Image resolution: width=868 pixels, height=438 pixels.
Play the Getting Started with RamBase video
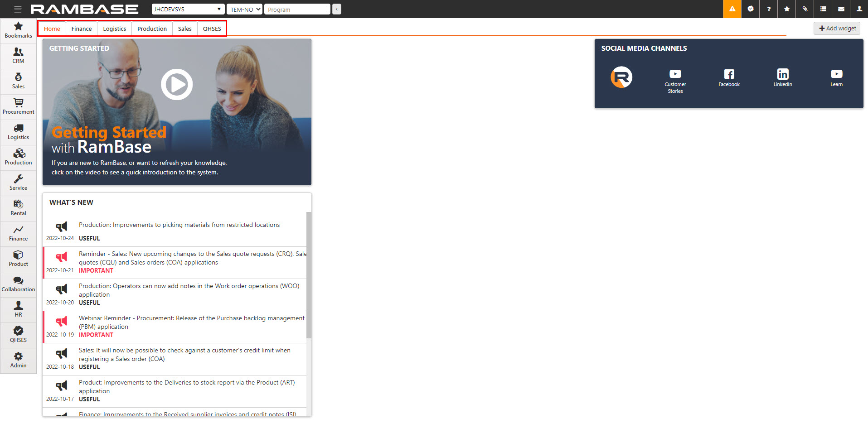[177, 84]
